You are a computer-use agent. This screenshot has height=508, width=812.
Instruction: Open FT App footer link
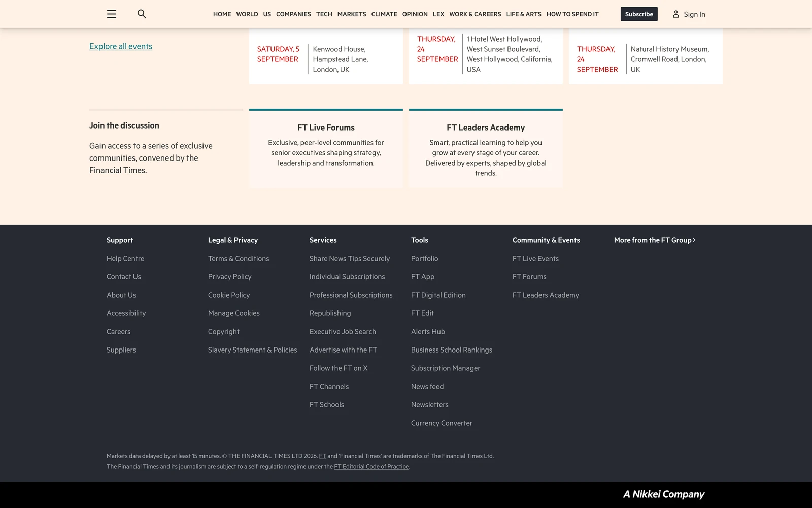423,277
